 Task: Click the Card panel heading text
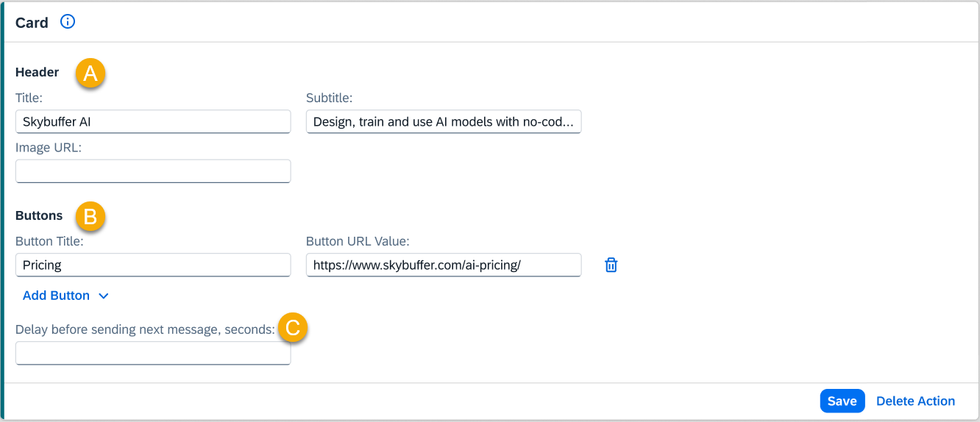click(x=32, y=23)
